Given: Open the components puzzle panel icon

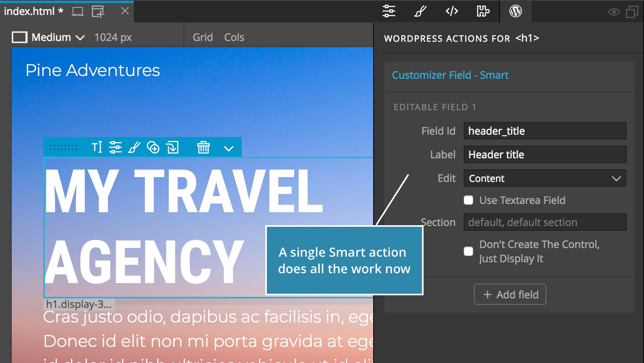Looking at the screenshot, I should (x=483, y=11).
